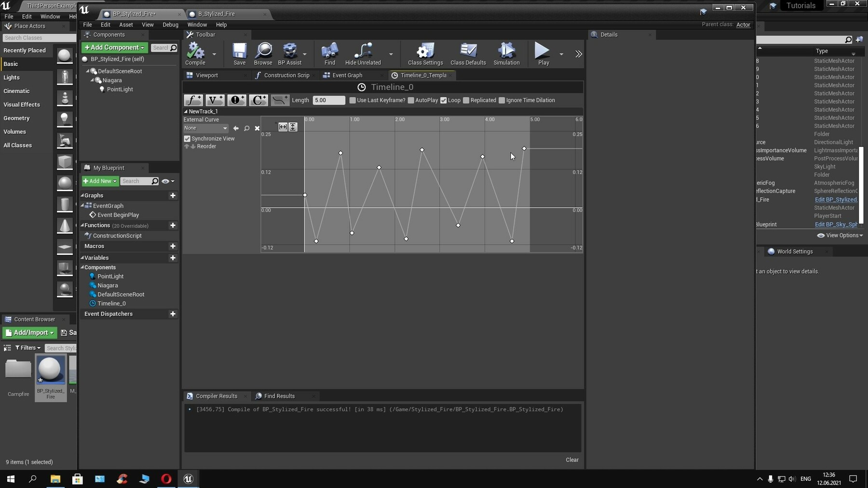Browse to asset in Content Browser
The width and height of the screenshot is (868, 488).
coord(263,54)
